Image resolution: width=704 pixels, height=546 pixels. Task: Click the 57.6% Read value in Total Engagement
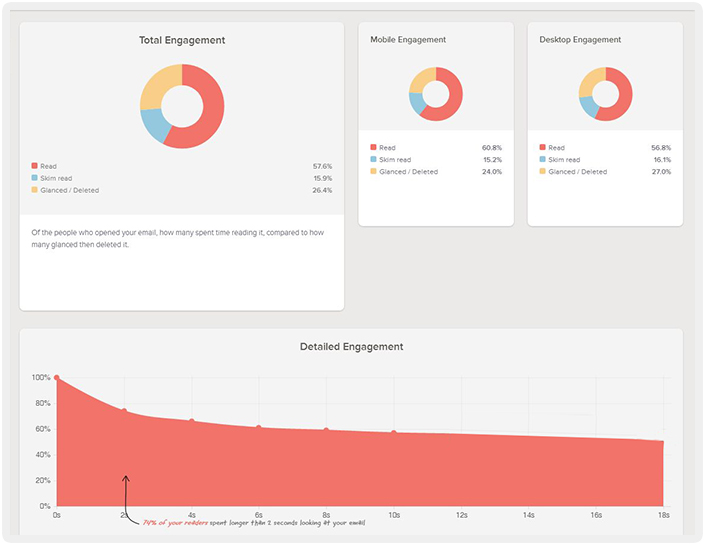click(x=322, y=166)
